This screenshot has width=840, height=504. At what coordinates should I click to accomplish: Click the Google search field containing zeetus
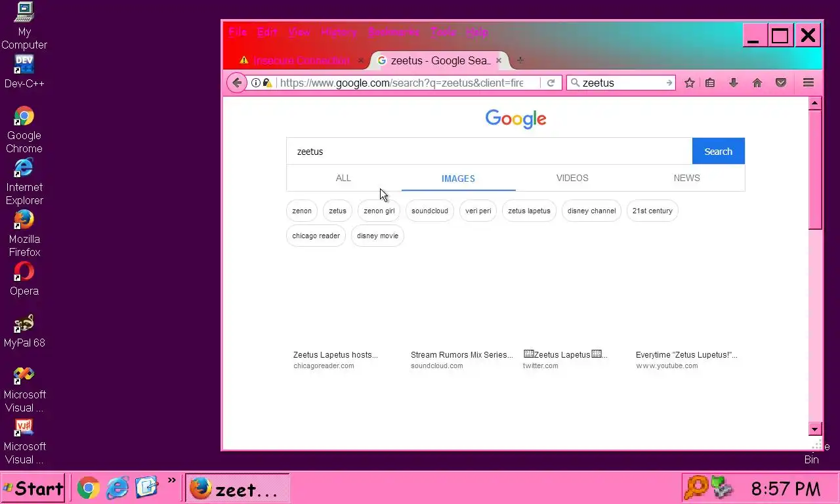click(x=489, y=152)
